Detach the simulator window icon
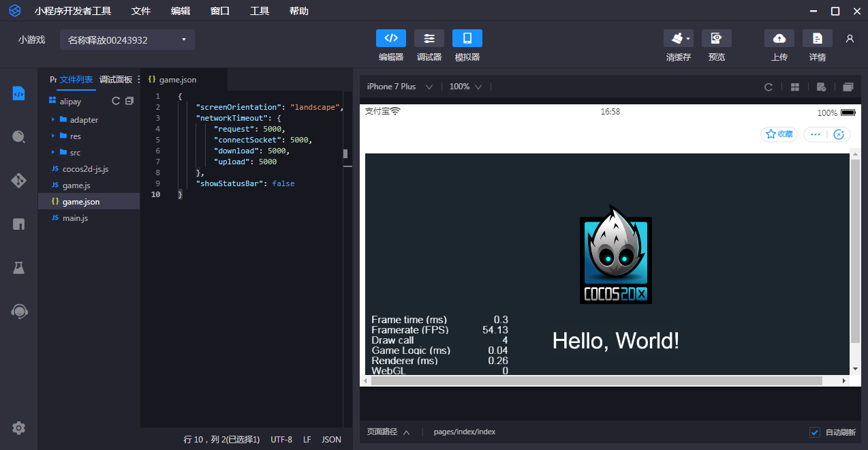Image resolution: width=868 pixels, height=450 pixels. (848, 87)
